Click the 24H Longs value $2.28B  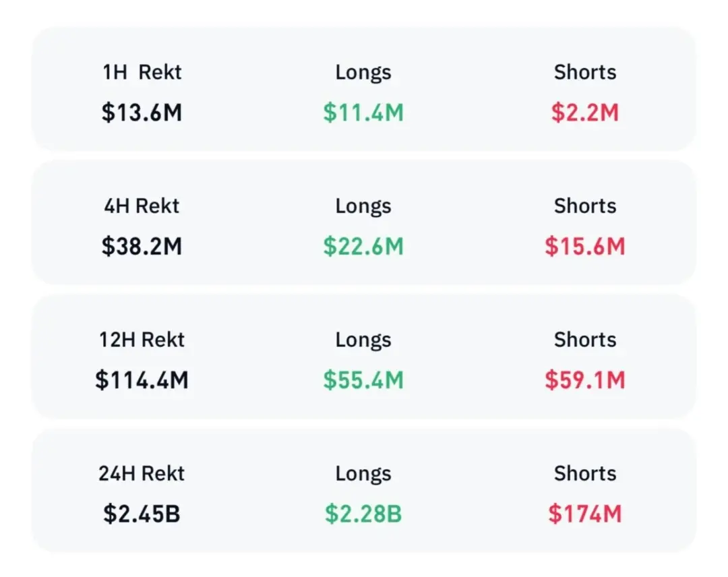(x=363, y=514)
